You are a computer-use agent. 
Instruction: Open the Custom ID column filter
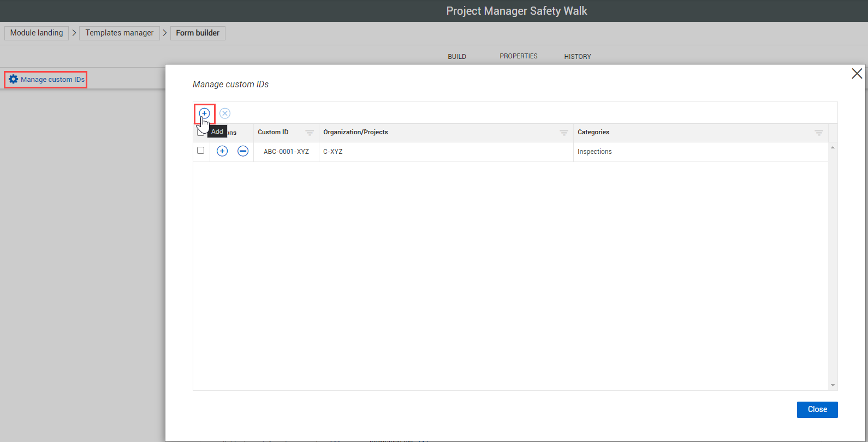pos(310,133)
